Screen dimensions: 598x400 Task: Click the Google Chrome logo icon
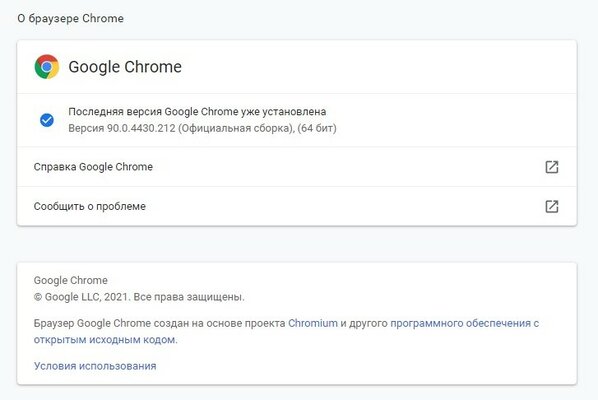click(47, 67)
